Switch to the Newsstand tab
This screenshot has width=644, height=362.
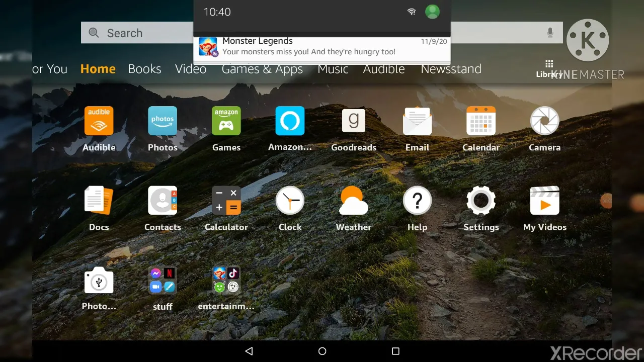(x=451, y=69)
